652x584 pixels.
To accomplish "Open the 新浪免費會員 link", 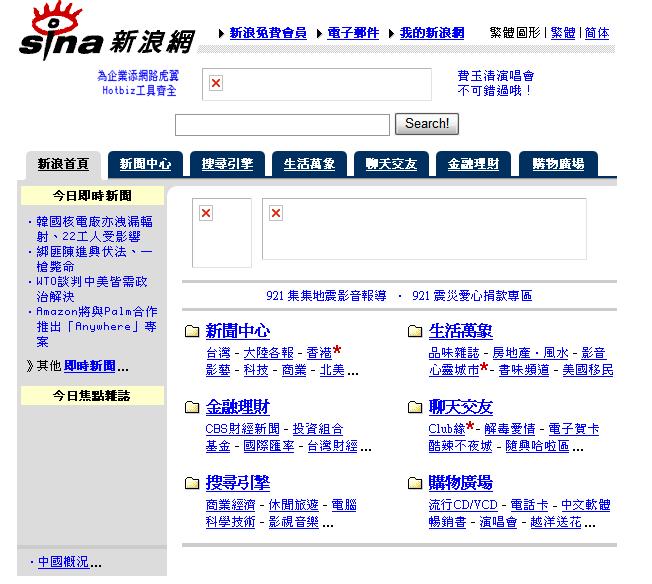I will click(x=267, y=33).
